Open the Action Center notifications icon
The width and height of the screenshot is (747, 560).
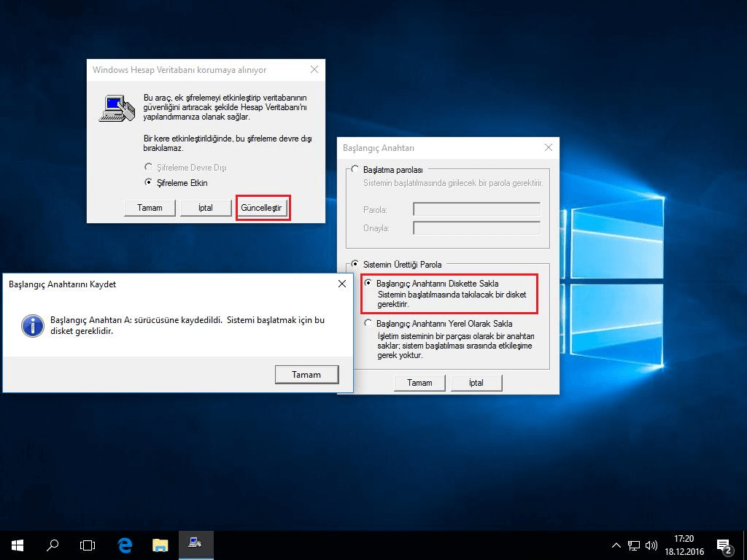click(725, 545)
